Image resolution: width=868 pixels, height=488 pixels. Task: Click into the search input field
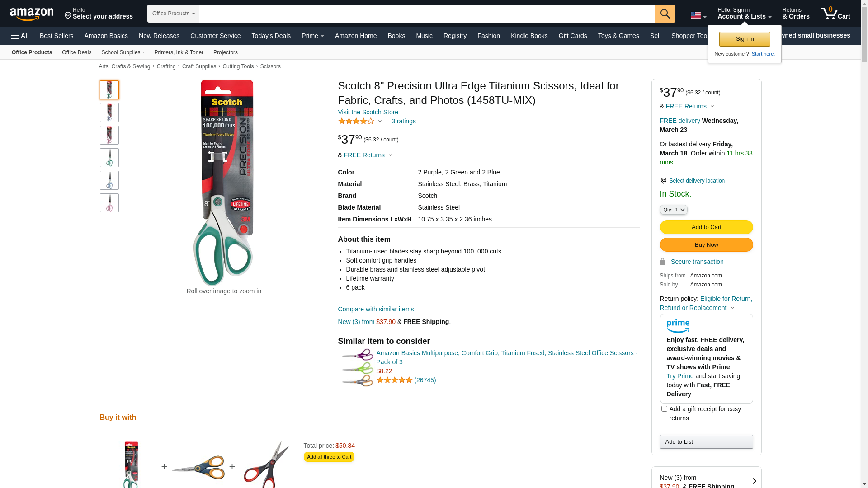[427, 14]
